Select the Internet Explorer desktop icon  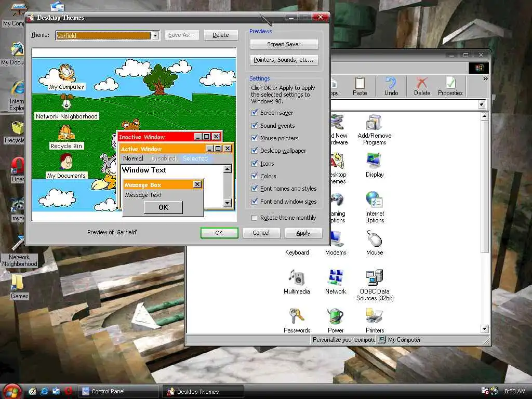[16, 96]
